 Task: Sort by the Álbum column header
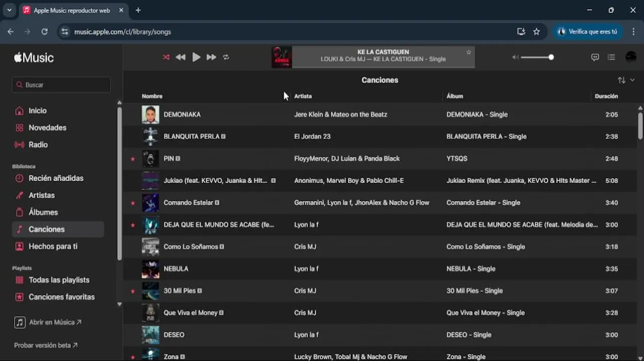pos(455,96)
